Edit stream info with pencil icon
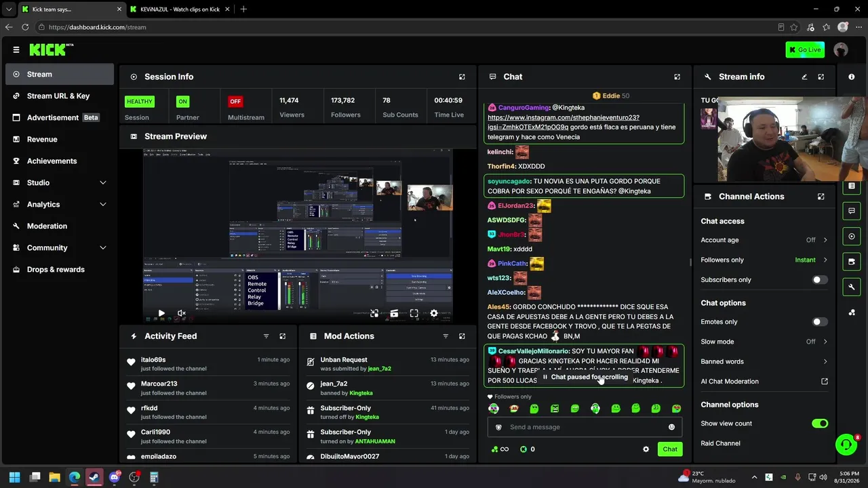 point(804,77)
